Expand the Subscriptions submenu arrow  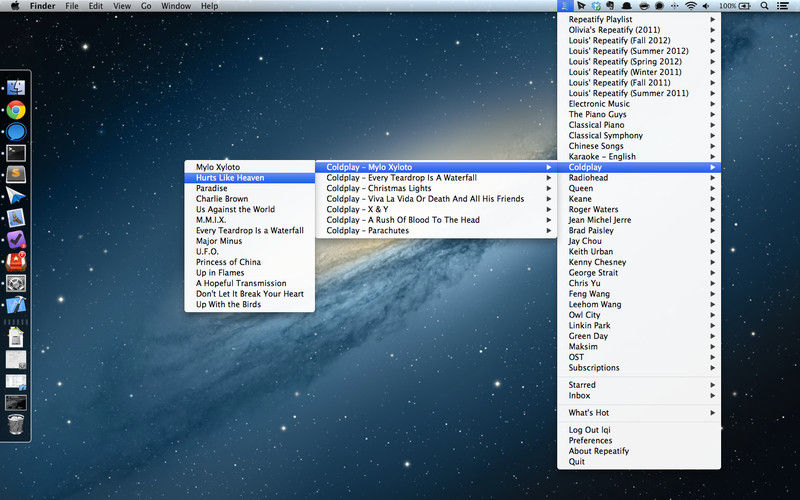(713, 368)
